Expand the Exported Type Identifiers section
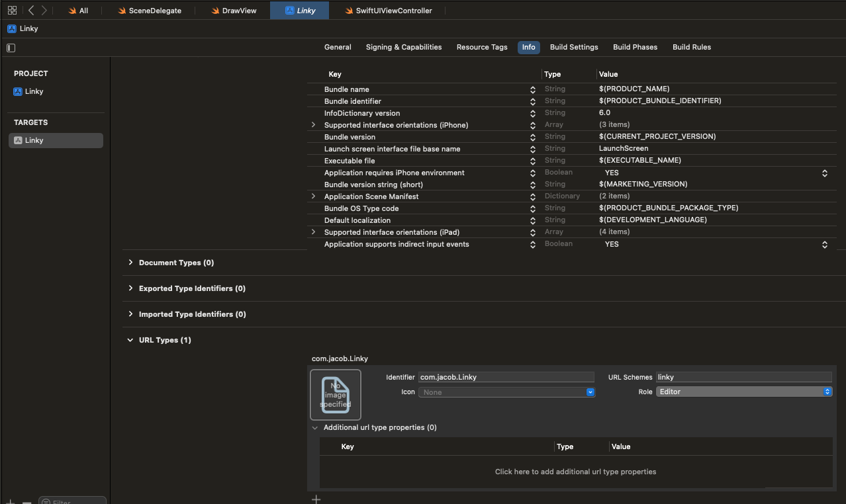This screenshot has width=846, height=504. 130,288
